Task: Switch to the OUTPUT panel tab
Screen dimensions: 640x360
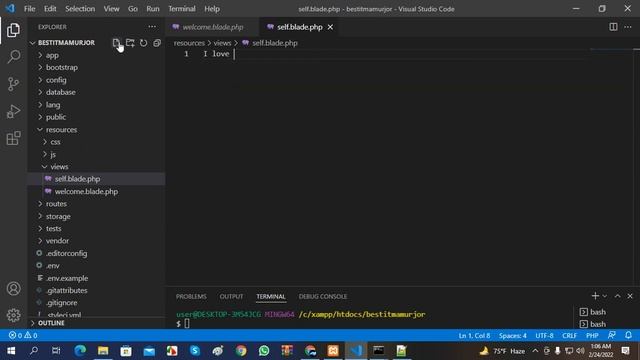Action: pyautogui.click(x=231, y=296)
